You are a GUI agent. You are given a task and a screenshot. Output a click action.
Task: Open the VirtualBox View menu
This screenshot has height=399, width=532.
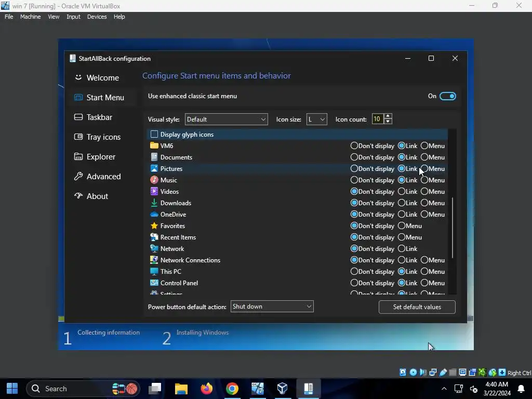click(54, 17)
